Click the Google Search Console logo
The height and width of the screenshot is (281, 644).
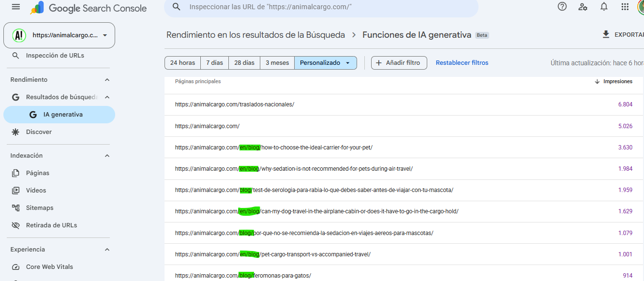tap(88, 8)
